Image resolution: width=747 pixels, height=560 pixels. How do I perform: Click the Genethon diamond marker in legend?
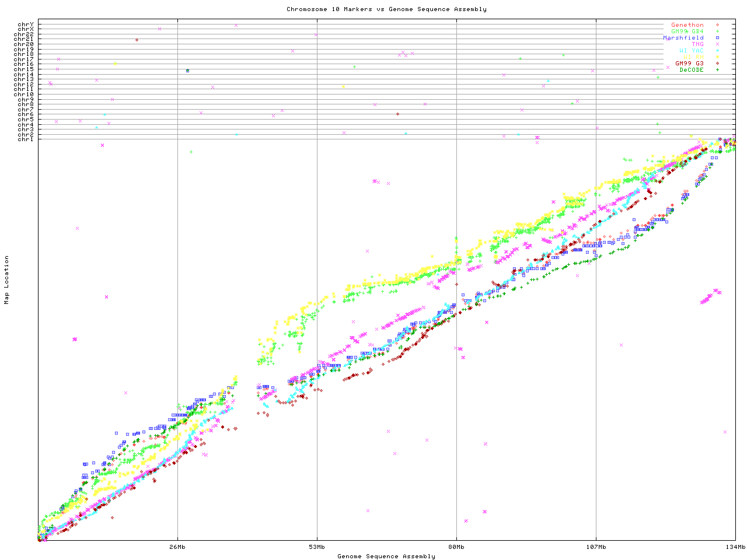(717, 25)
